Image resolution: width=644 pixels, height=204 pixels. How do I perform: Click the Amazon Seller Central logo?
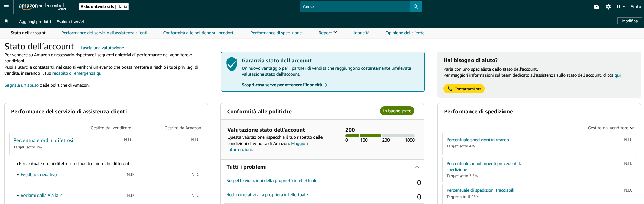(43, 7)
